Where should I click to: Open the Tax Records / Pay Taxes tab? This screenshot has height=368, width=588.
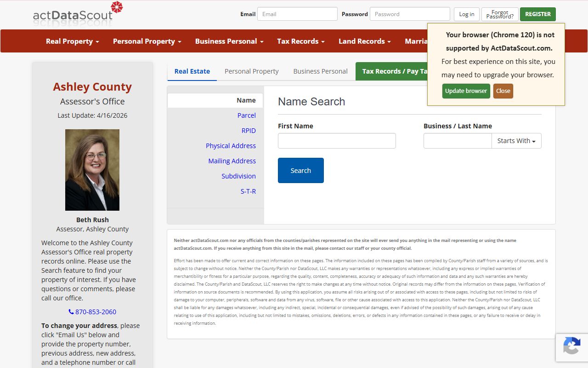[391, 71]
